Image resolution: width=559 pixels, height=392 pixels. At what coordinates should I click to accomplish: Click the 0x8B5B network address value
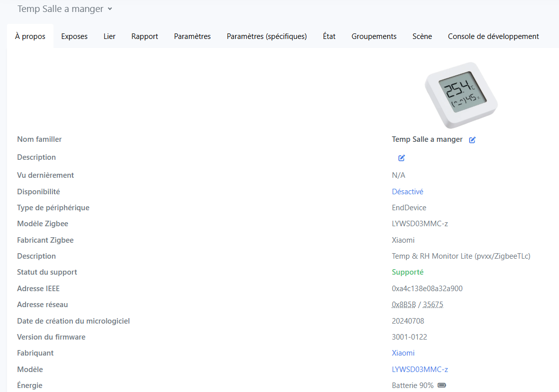(404, 305)
